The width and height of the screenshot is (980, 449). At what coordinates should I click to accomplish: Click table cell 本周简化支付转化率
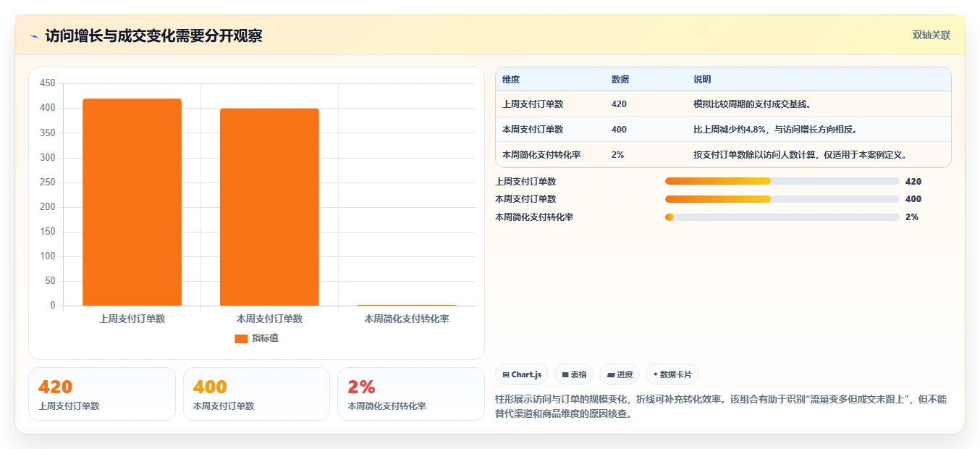(x=541, y=155)
